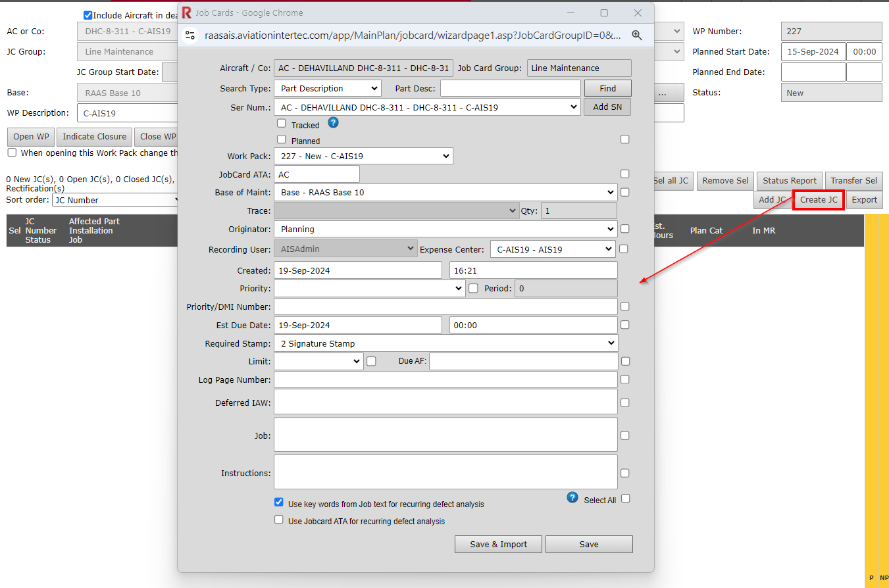Open the Required Stamp dropdown
The image size is (889, 588).
click(445, 343)
